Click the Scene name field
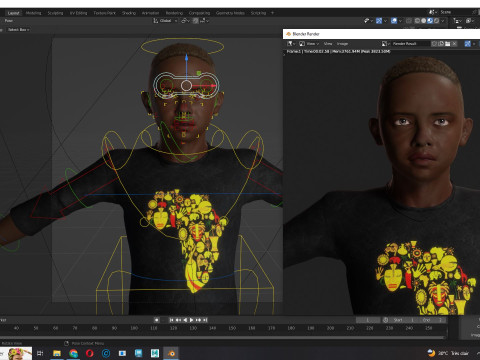This screenshot has width=480, height=360. click(455, 12)
